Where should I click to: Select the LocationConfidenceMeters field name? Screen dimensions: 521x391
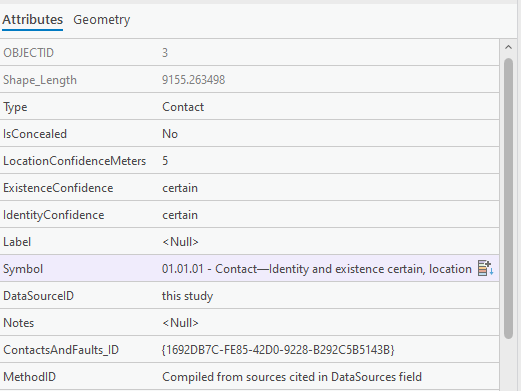pos(75,161)
